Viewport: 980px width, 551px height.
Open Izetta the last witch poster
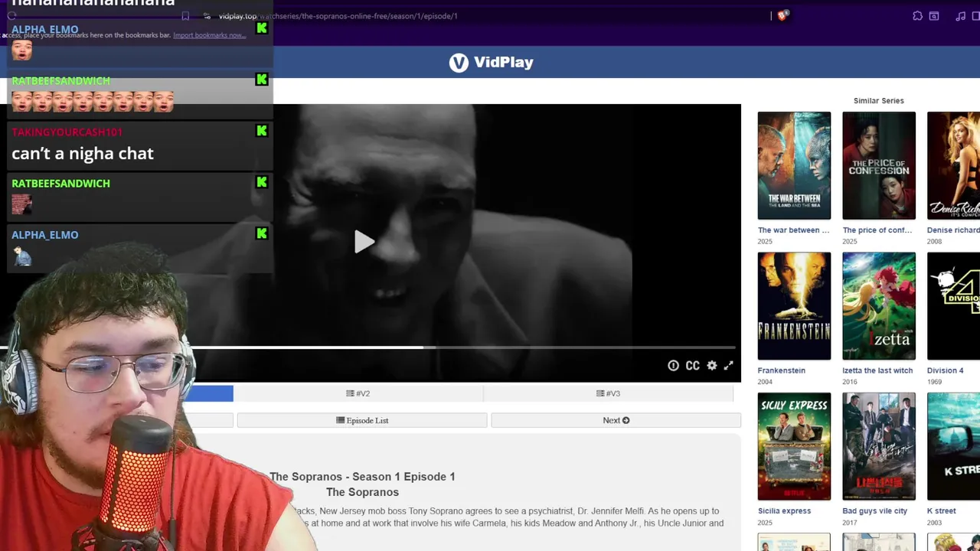879,306
